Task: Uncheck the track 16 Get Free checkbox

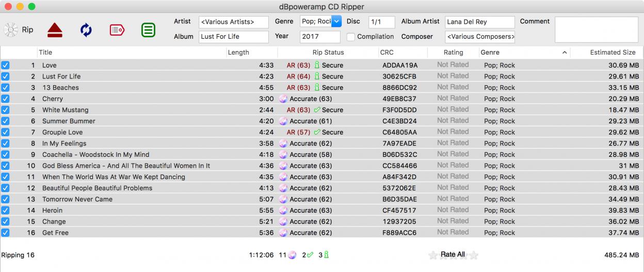Action: 5,233
